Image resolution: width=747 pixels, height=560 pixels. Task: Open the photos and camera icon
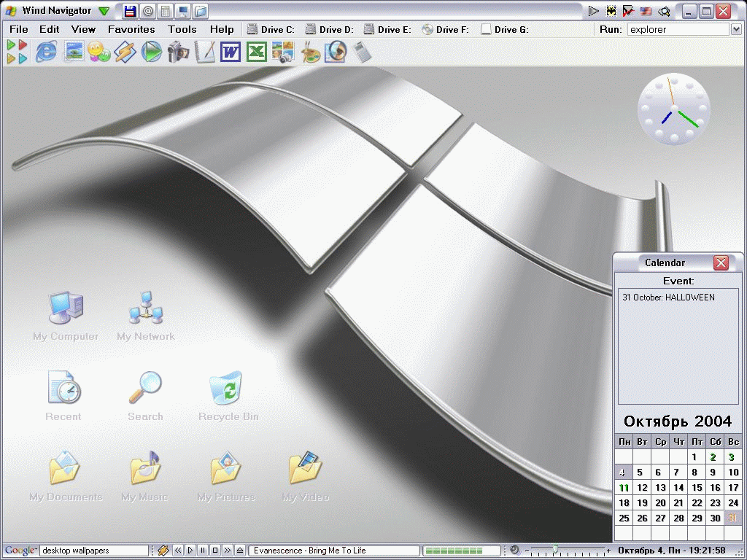pos(283,52)
